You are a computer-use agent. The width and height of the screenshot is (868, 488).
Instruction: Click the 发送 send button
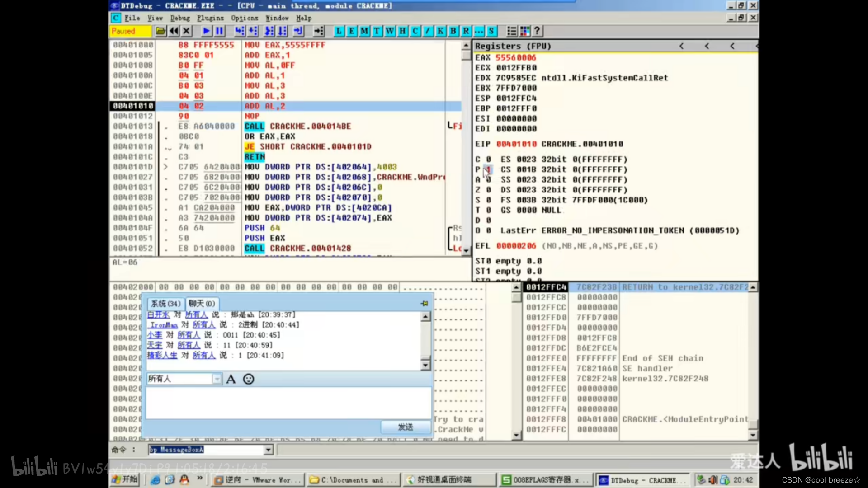tap(406, 427)
